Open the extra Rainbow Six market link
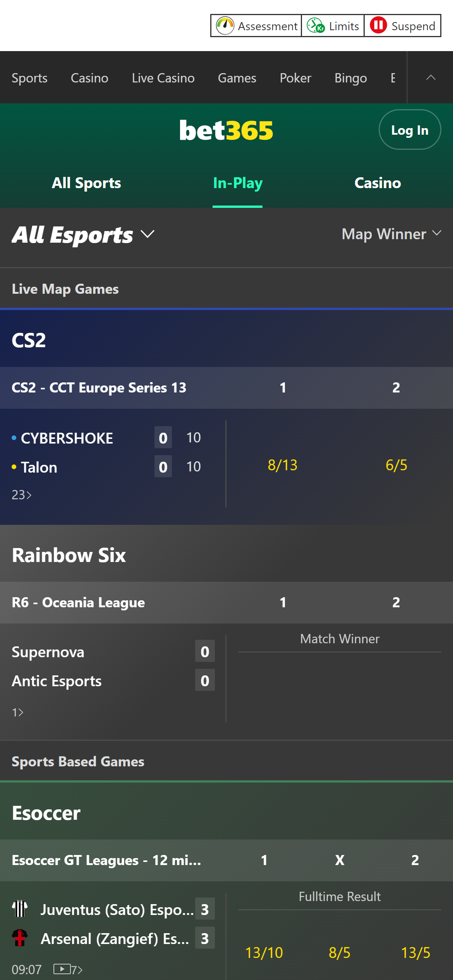The height and width of the screenshot is (980, 453). [17, 711]
